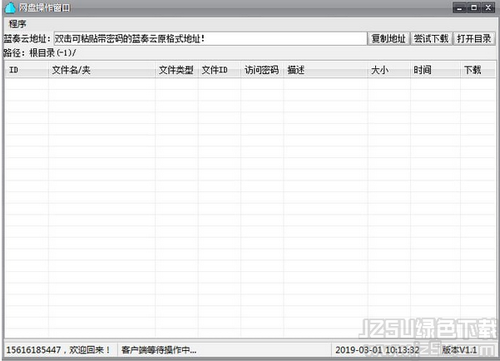Click the 尝试下载 button
Screen dimensions: 500x361
(x=431, y=39)
